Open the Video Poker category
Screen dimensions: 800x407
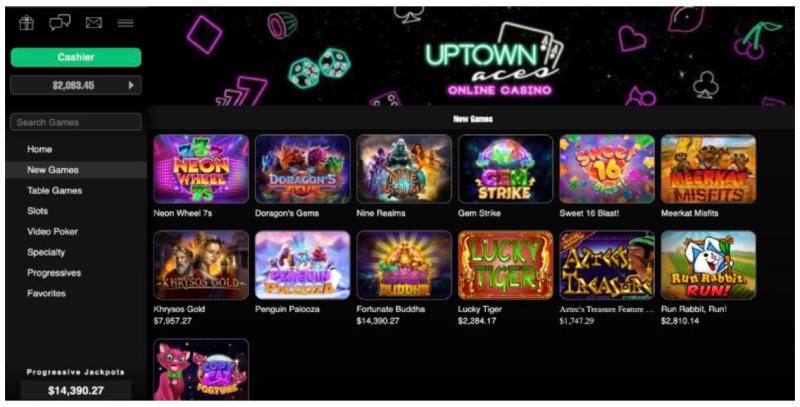53,232
